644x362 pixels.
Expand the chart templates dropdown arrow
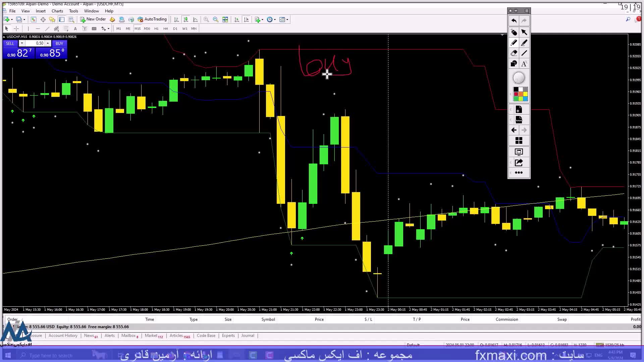point(287,19)
